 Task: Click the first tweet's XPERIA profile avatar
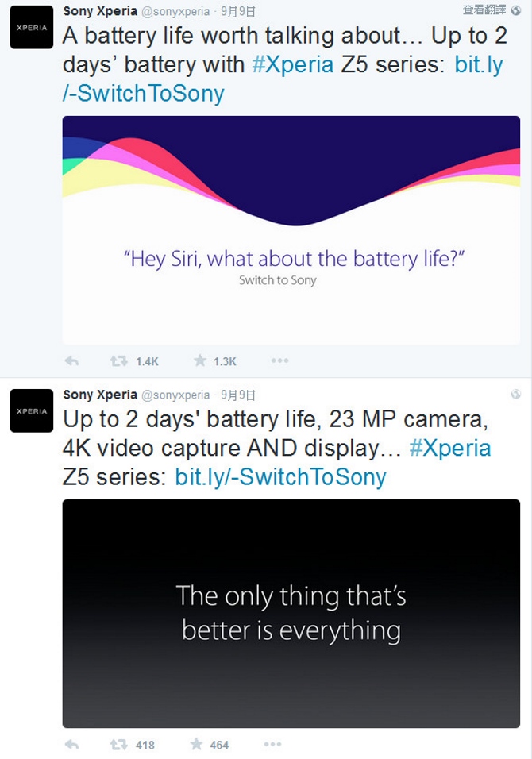click(x=32, y=27)
